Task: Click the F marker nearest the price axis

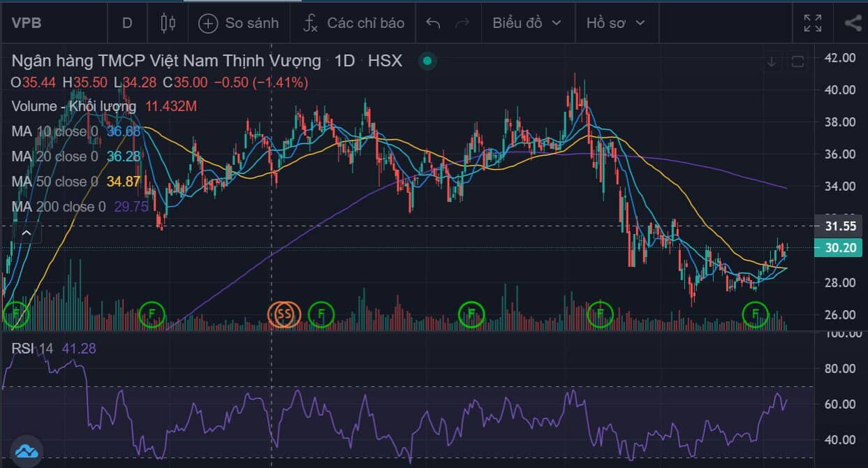Action: (x=755, y=315)
